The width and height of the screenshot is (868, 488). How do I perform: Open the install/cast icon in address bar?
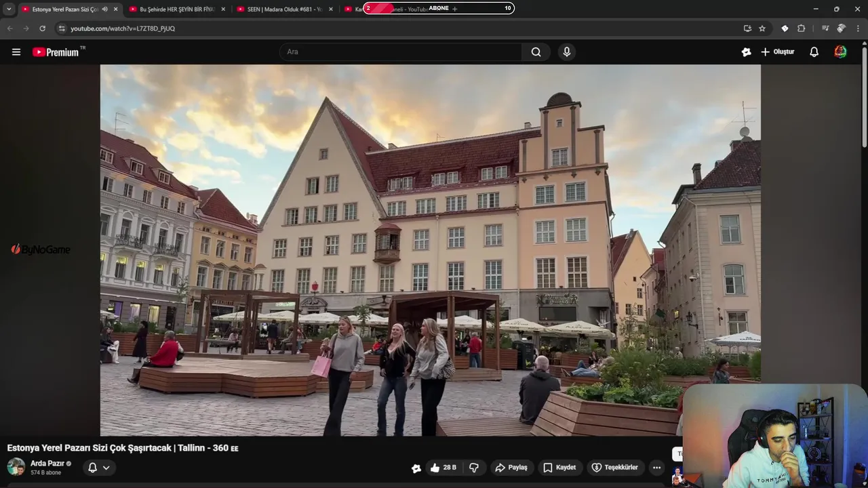point(747,28)
